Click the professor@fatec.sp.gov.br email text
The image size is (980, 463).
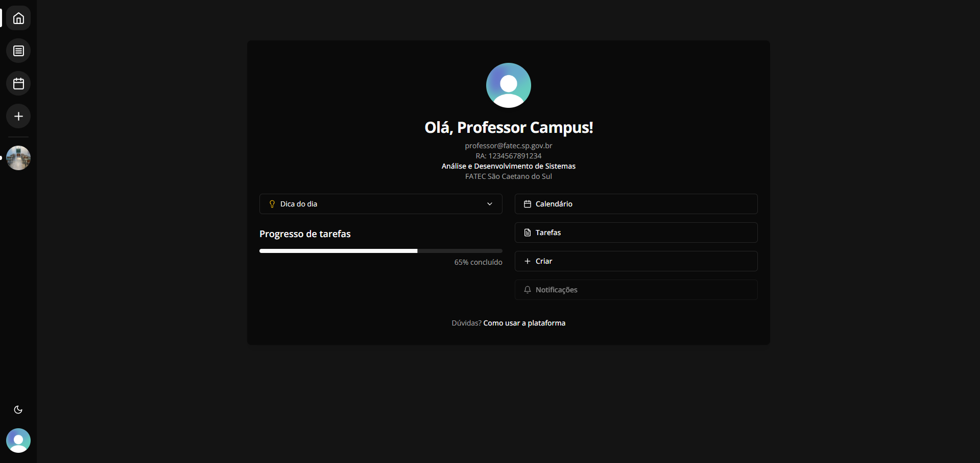pos(508,146)
